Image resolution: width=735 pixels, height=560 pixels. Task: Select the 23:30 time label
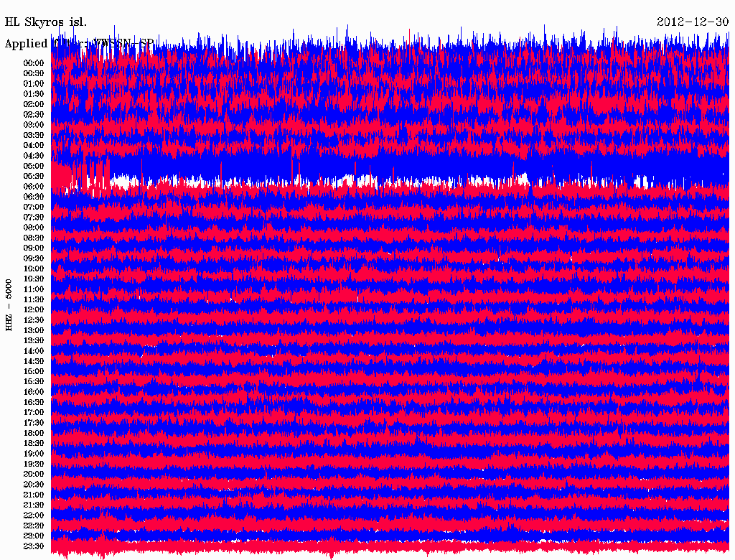34,546
